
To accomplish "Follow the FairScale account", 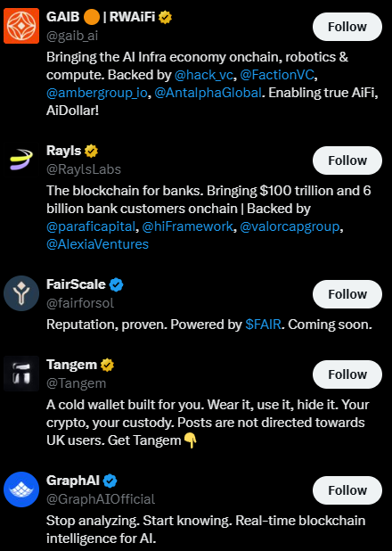I will pos(347,294).
